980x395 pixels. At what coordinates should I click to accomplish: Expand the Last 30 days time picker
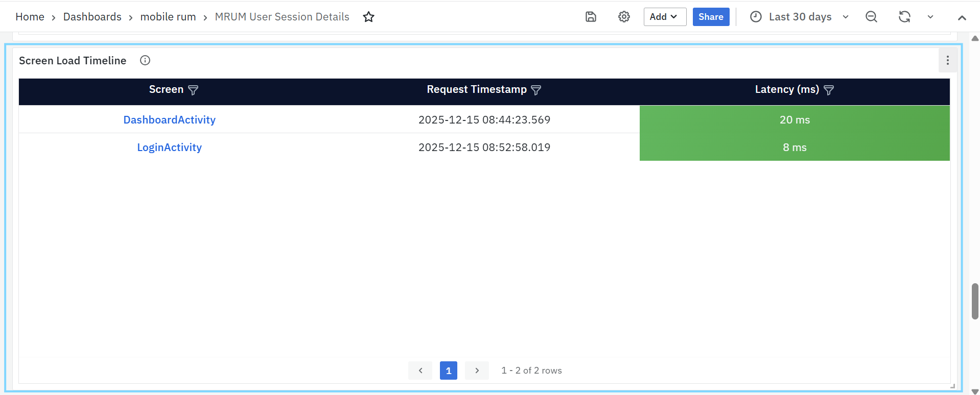pyautogui.click(x=800, y=17)
